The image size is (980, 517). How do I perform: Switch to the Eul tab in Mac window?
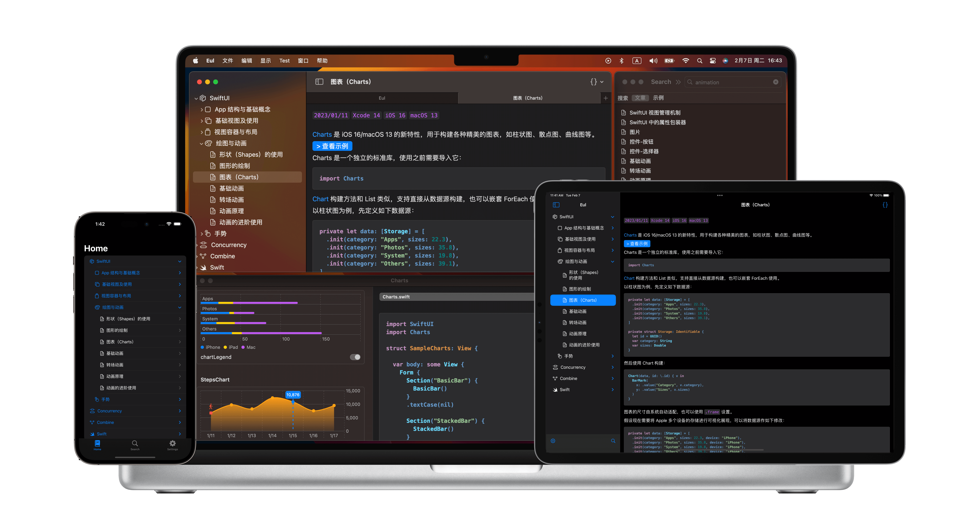pyautogui.click(x=382, y=98)
